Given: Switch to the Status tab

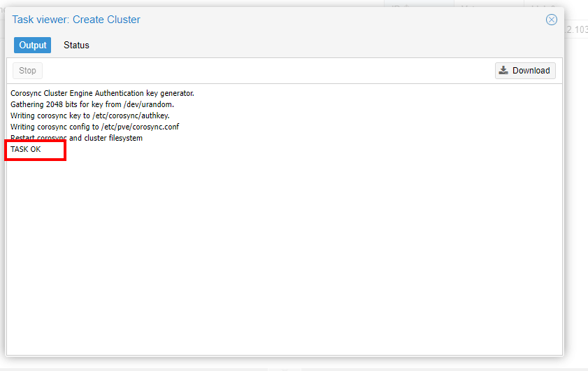Looking at the screenshot, I should tap(76, 45).
